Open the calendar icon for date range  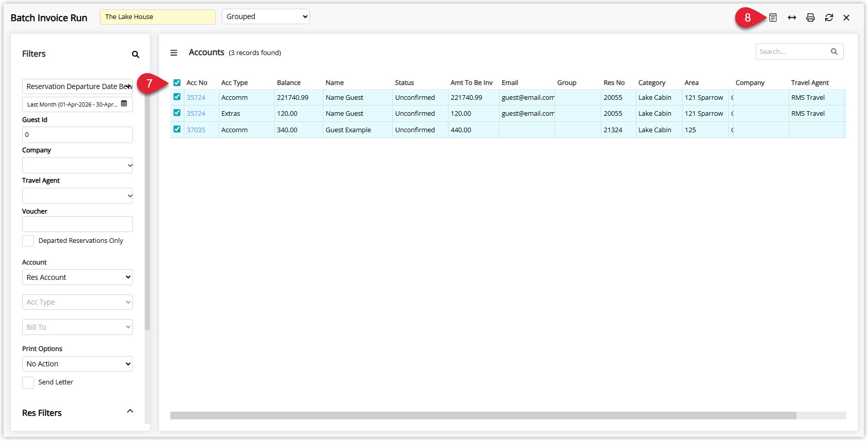coord(124,104)
